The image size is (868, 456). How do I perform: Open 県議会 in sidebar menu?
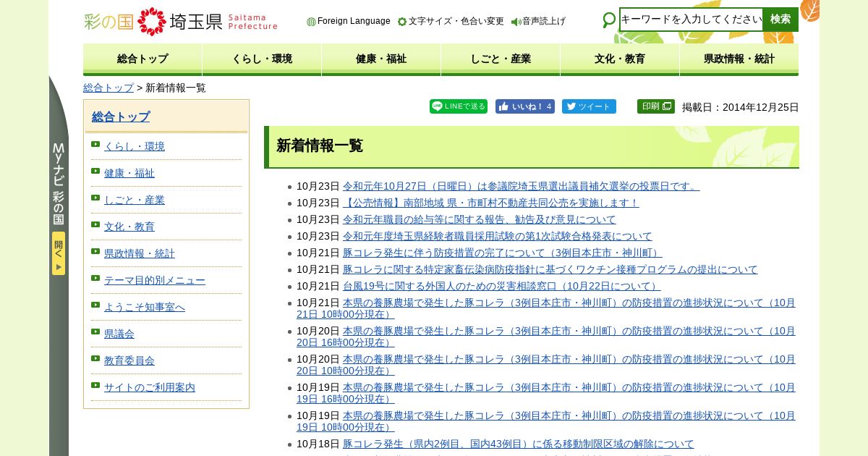[x=119, y=334]
